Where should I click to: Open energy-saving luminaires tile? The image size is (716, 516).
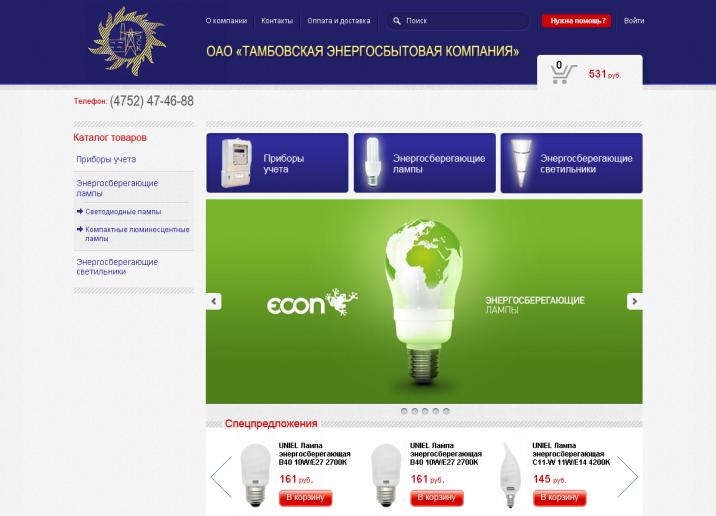pyautogui.click(x=572, y=163)
